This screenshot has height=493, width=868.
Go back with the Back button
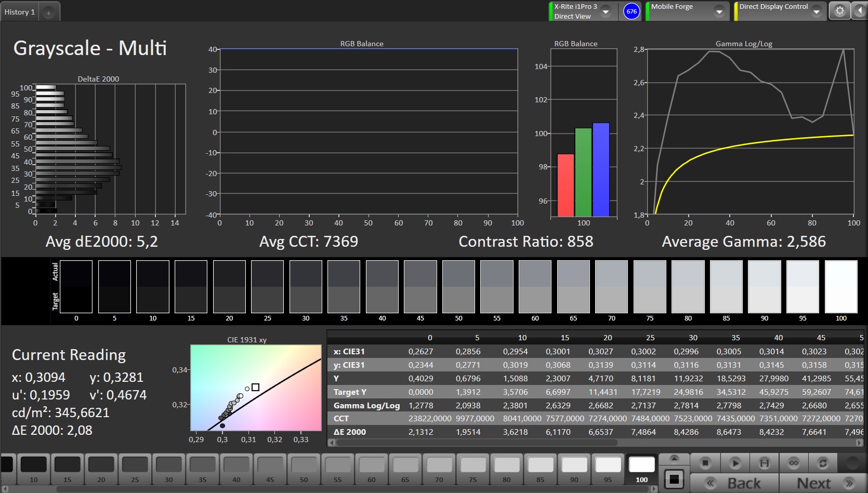pos(734,483)
